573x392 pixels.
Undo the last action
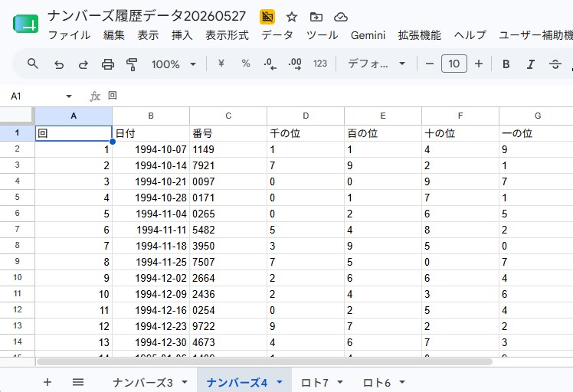pyautogui.click(x=59, y=64)
